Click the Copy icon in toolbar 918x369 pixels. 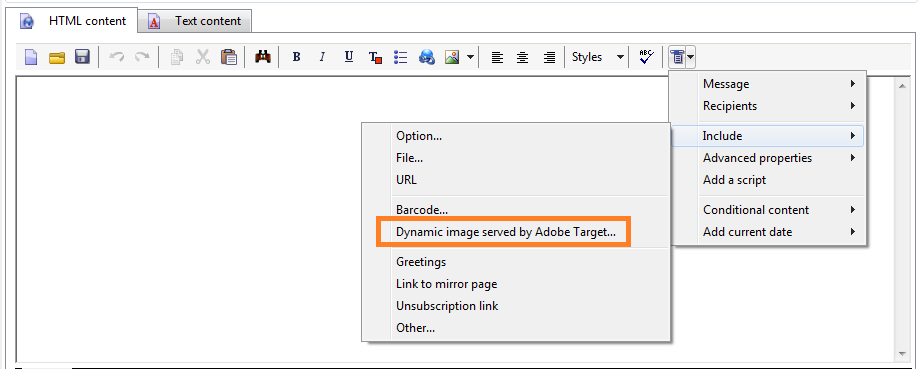coord(177,57)
